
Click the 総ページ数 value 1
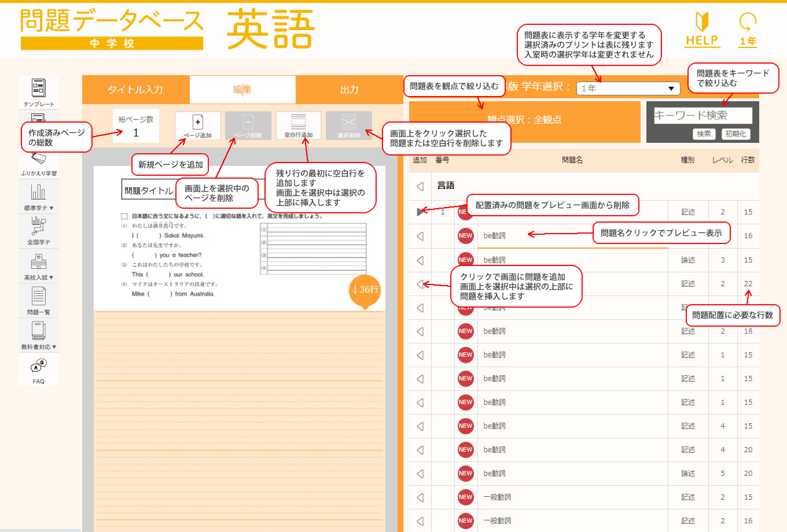136,132
